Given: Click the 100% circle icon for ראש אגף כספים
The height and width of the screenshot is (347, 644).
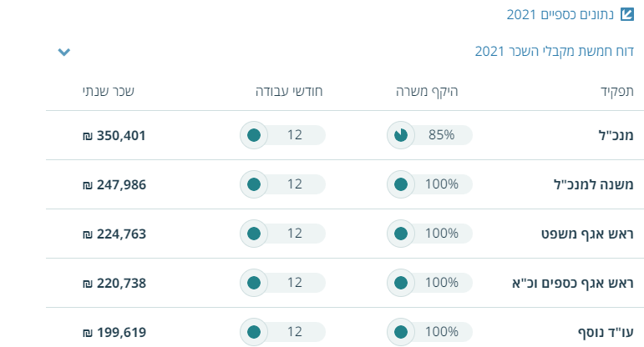Looking at the screenshot, I should tap(401, 283).
